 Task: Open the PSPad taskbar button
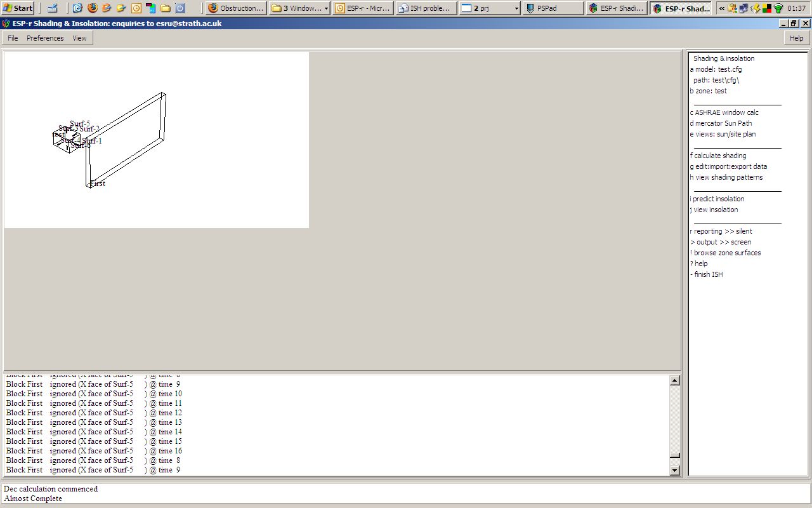553,8
